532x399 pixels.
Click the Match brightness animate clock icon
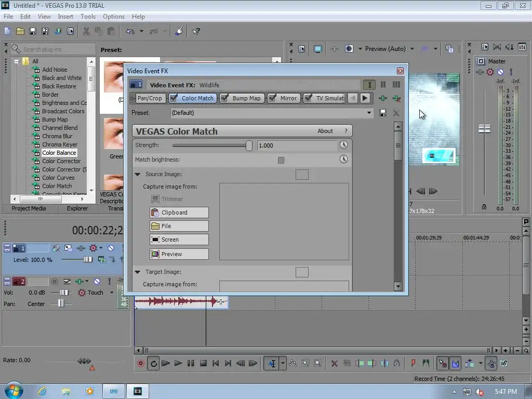[344, 159]
